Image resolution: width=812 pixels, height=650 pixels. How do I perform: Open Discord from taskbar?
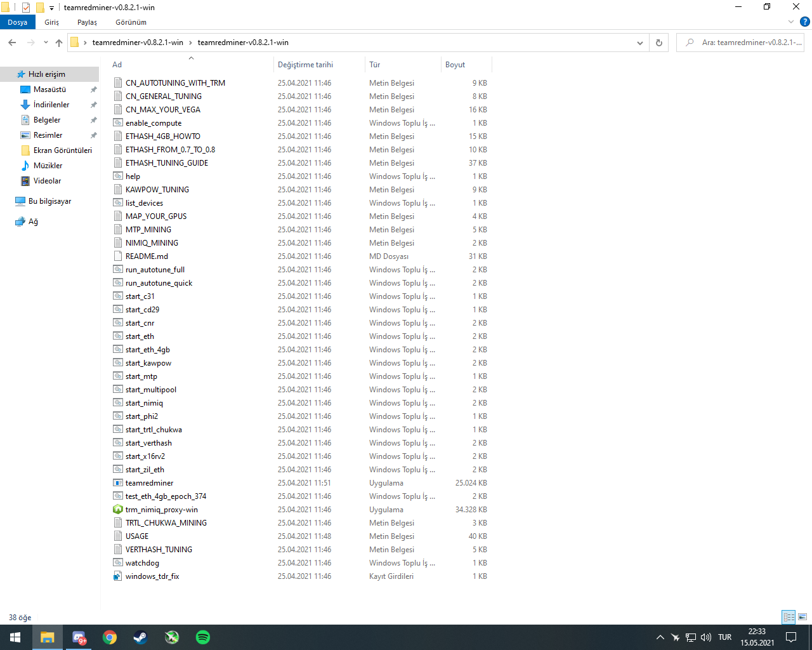coord(79,637)
